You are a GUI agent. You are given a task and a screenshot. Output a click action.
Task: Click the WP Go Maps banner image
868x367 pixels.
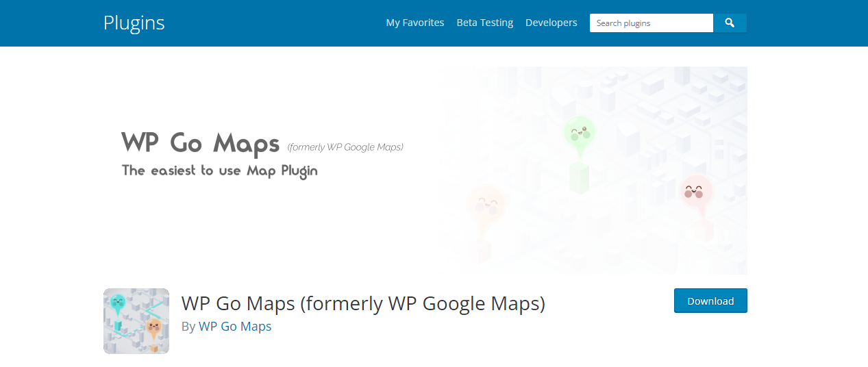425,170
